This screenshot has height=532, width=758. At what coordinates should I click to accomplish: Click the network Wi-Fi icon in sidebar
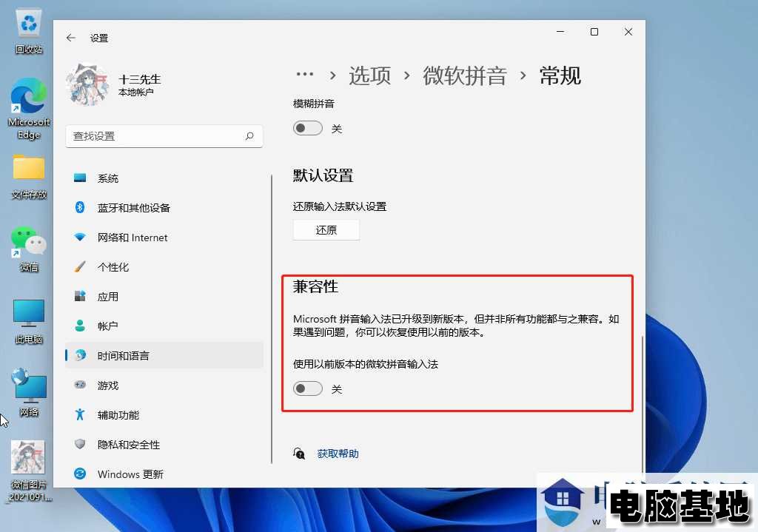(x=80, y=238)
